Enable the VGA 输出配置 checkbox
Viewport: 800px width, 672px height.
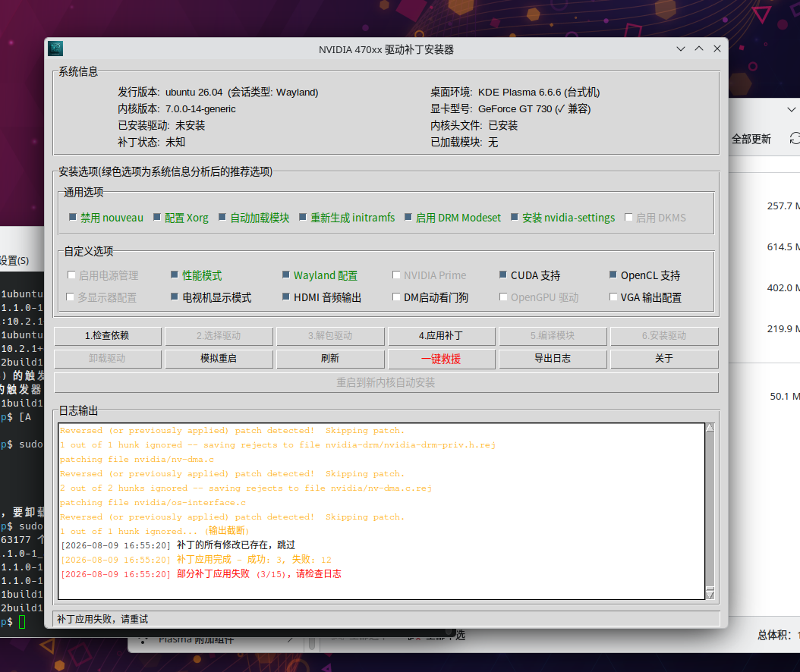tap(613, 297)
